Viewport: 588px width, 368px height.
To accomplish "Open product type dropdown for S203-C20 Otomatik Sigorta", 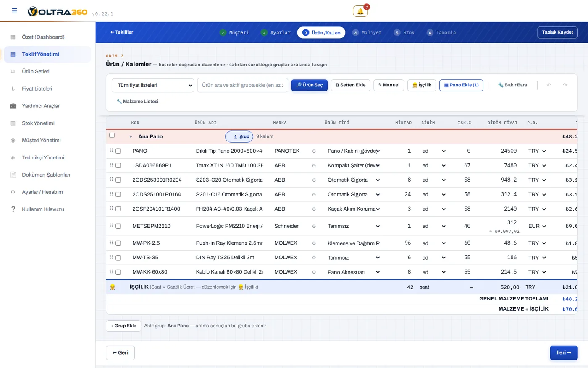I will coord(353,180).
